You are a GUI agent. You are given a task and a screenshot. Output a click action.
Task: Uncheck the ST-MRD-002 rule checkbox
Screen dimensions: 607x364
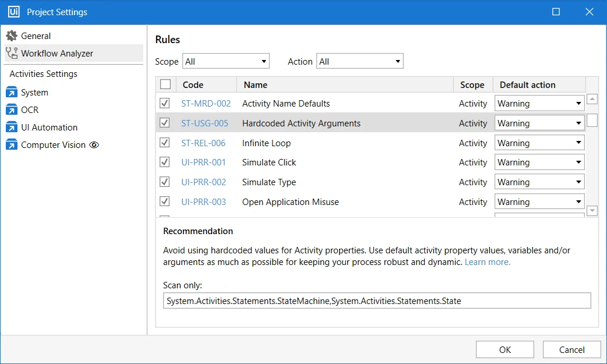164,103
